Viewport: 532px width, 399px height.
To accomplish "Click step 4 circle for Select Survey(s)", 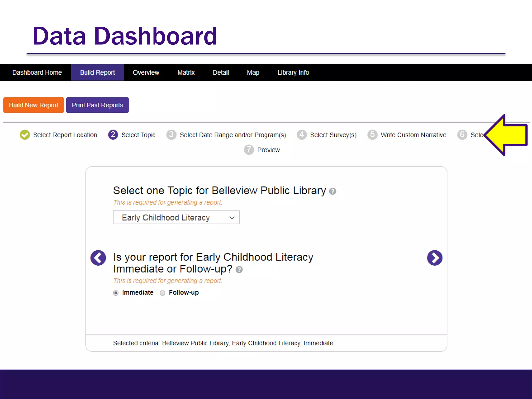I will [302, 135].
